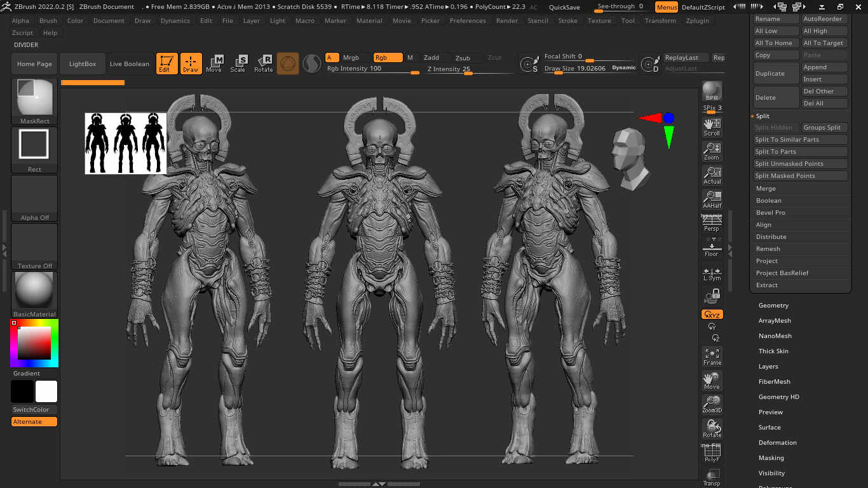The height and width of the screenshot is (488, 868).
Task: Open the Zplugin menu
Action: [698, 21]
